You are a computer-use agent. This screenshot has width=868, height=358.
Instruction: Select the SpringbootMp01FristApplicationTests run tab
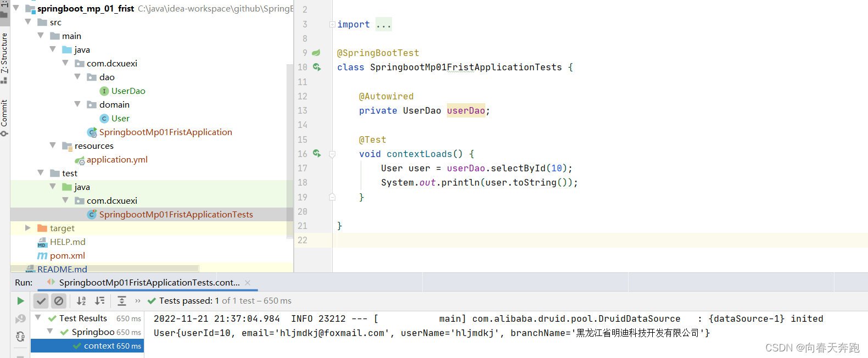[149, 283]
